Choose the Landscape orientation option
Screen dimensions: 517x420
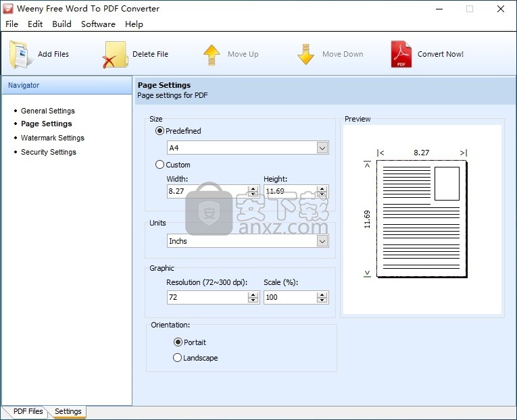177,357
